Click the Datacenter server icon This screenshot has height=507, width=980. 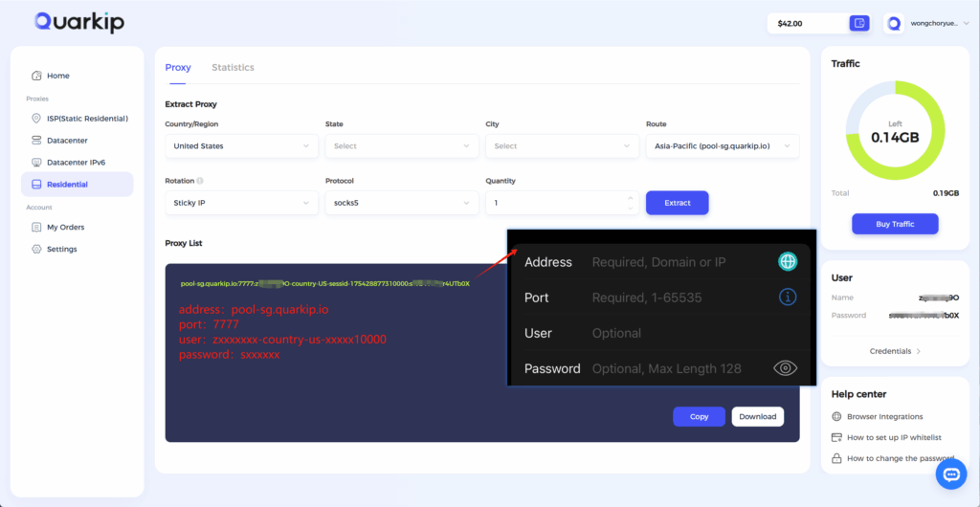36,141
